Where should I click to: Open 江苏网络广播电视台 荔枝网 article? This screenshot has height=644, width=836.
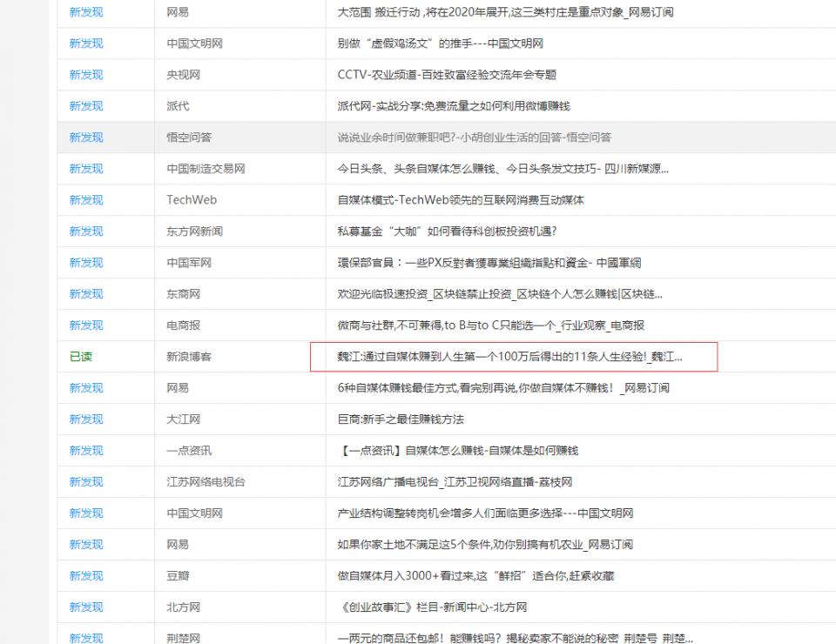click(455, 482)
